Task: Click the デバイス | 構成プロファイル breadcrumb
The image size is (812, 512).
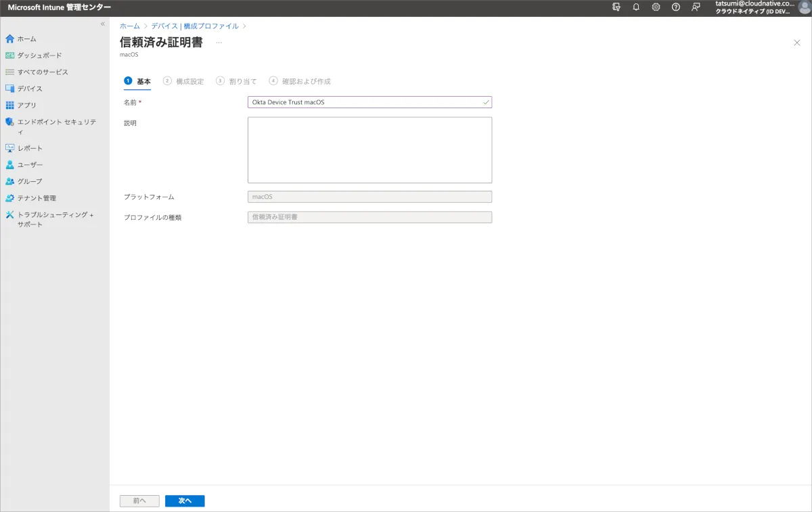Action: click(194, 26)
